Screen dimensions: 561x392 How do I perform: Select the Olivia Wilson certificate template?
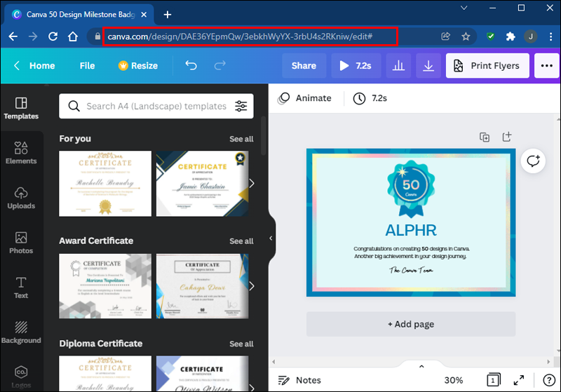click(x=203, y=373)
